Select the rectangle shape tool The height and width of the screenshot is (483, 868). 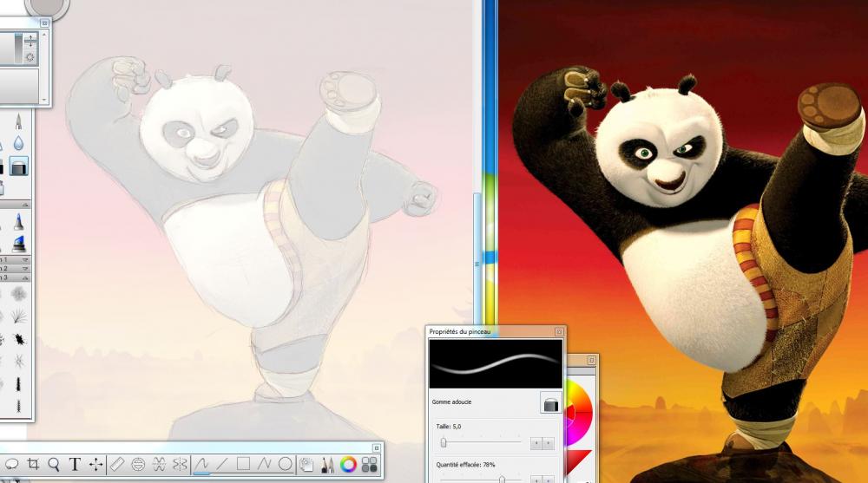coord(243,464)
